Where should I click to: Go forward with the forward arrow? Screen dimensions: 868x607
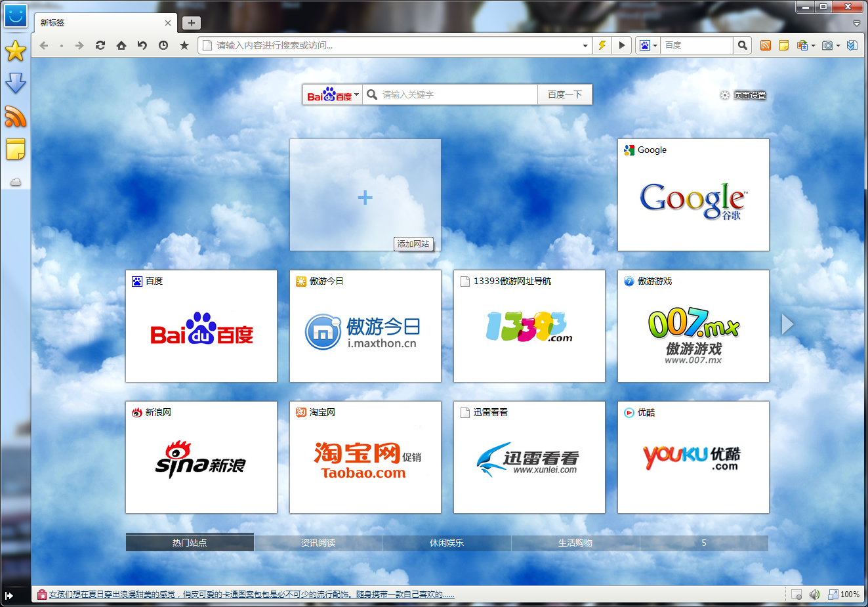click(79, 45)
